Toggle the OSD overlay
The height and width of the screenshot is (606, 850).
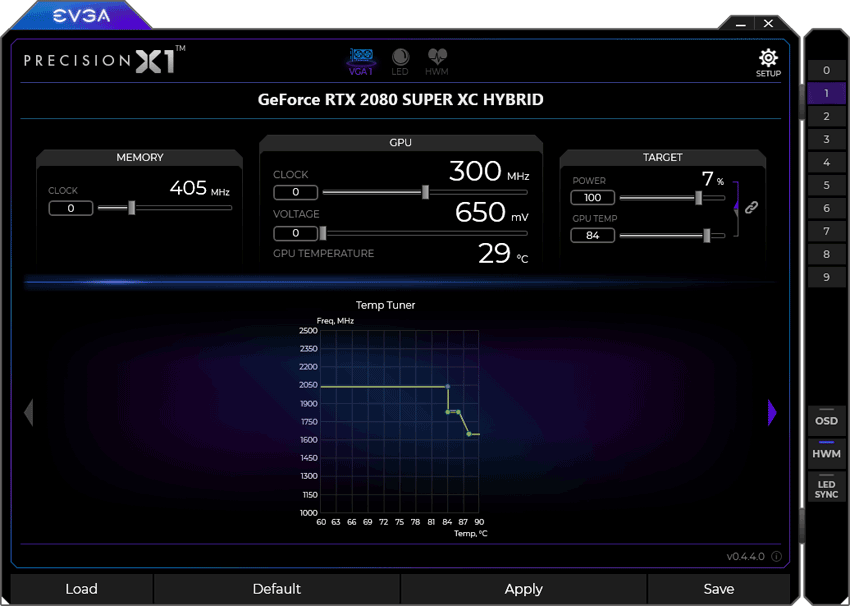826,421
